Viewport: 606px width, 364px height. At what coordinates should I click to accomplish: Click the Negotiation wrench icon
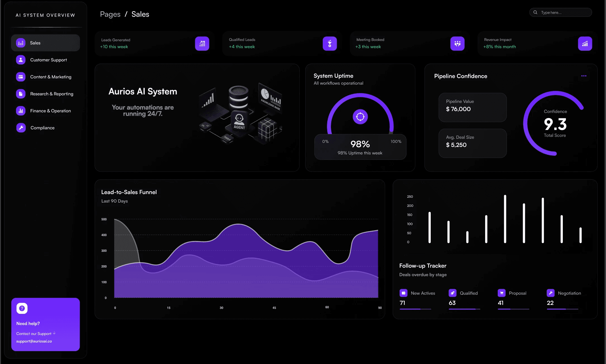pyautogui.click(x=550, y=293)
